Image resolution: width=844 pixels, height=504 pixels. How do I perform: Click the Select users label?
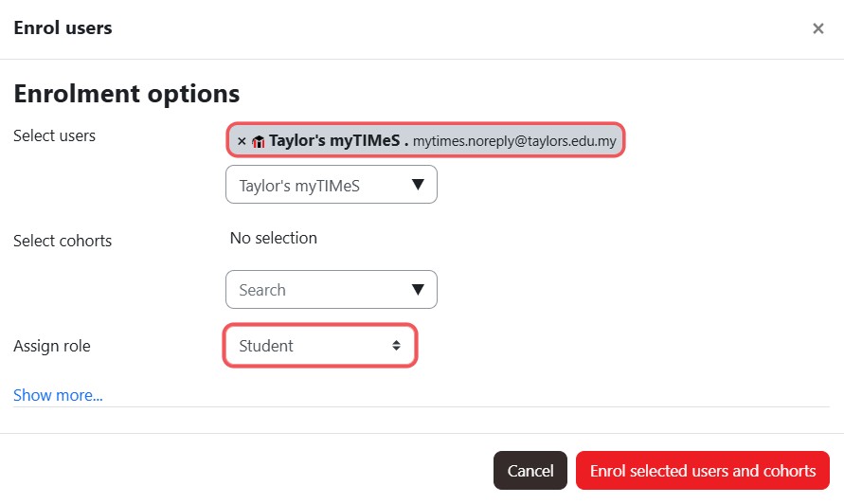point(54,135)
